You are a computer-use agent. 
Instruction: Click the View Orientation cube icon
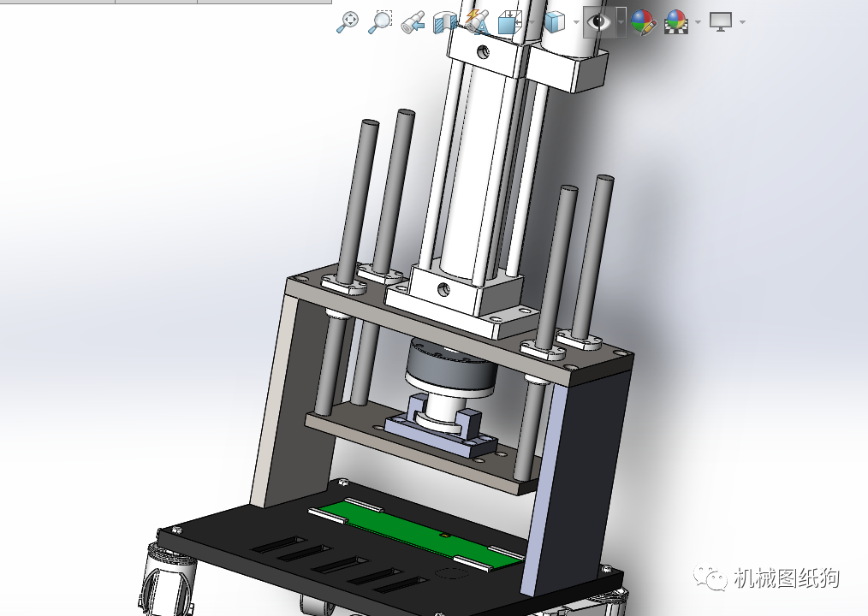(510, 22)
